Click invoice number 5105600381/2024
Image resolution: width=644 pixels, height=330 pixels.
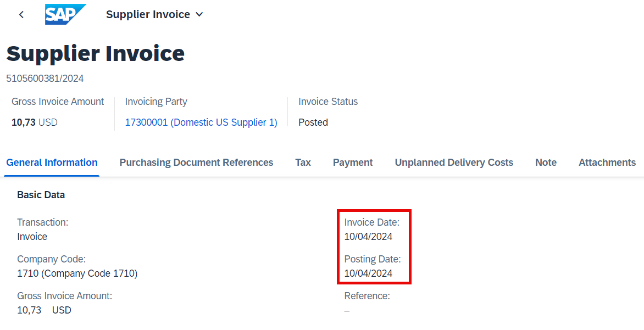coord(45,79)
